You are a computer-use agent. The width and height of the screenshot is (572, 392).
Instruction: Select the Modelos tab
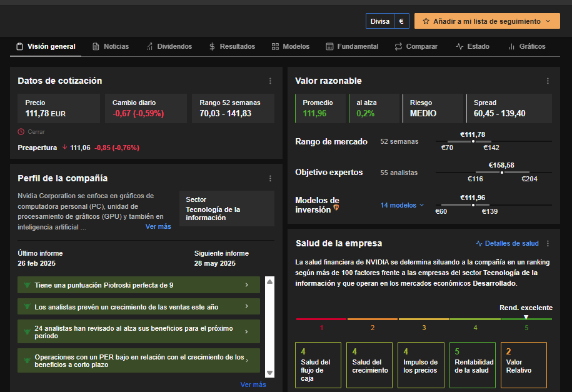(x=291, y=46)
